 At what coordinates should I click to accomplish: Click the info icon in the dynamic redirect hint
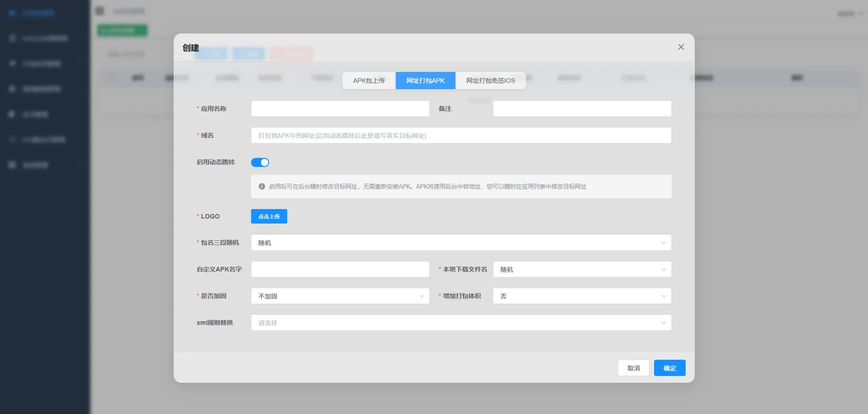tap(262, 186)
